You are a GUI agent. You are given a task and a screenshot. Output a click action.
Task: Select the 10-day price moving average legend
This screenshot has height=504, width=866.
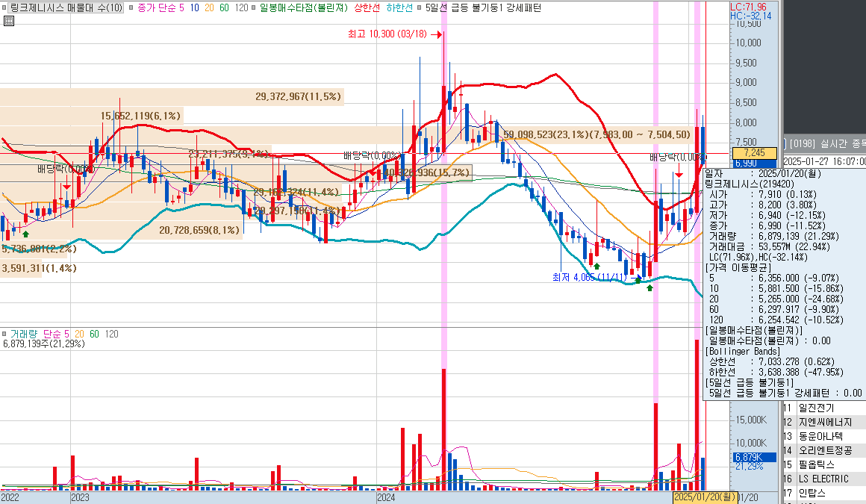[x=194, y=7]
